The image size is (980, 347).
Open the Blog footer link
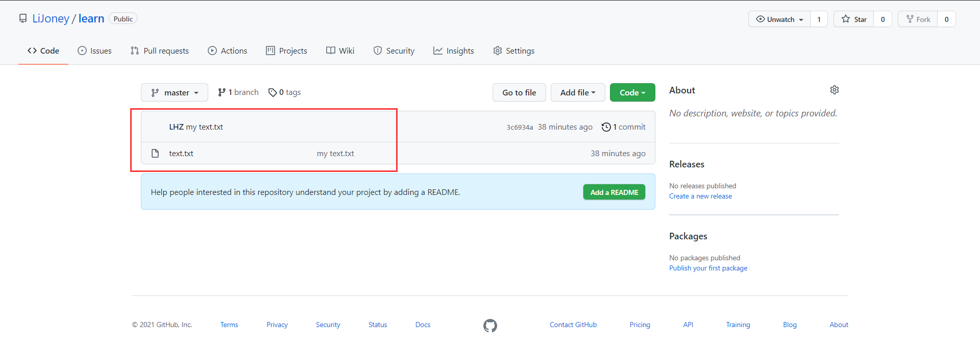point(790,325)
